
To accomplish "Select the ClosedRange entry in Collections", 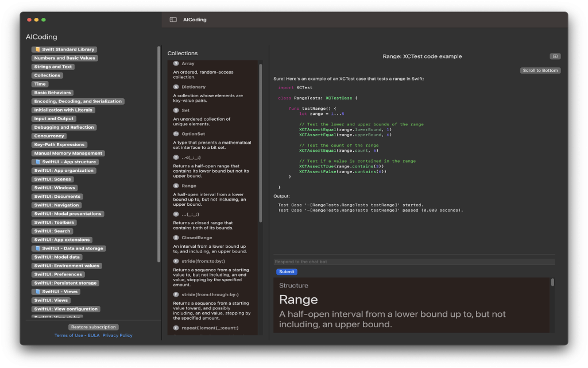I will (197, 237).
